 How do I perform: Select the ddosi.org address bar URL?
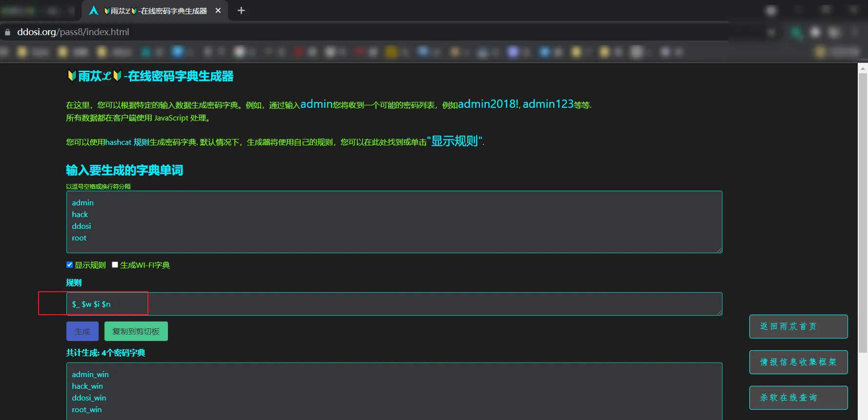coord(73,32)
